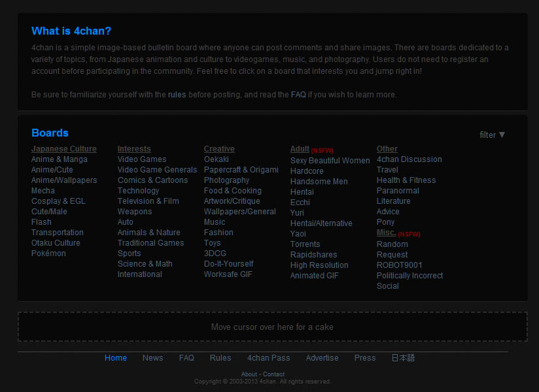This screenshot has width=539, height=392.
Task: Open the Artwork/Critique board
Action: [232, 201]
